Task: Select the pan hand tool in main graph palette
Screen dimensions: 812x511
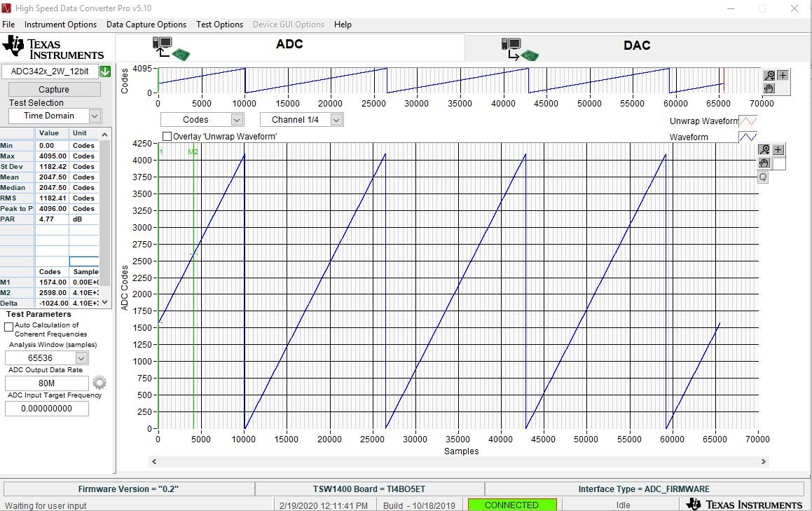Action: [x=764, y=163]
